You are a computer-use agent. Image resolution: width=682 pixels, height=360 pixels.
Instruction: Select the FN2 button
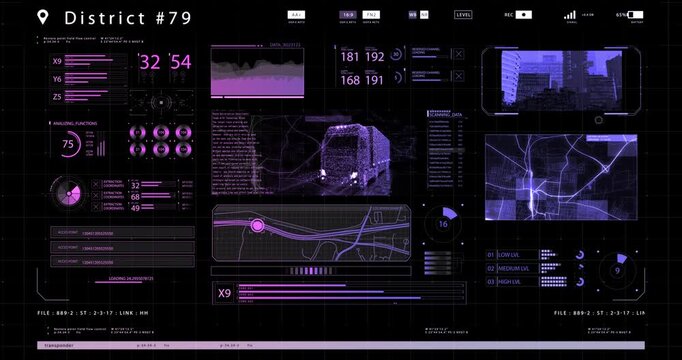click(371, 15)
